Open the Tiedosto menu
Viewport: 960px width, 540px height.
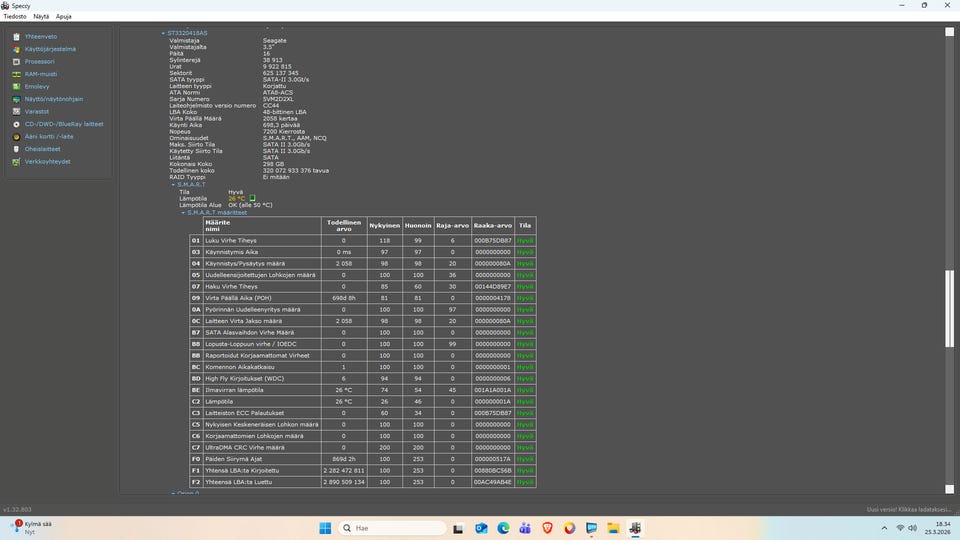(x=15, y=17)
